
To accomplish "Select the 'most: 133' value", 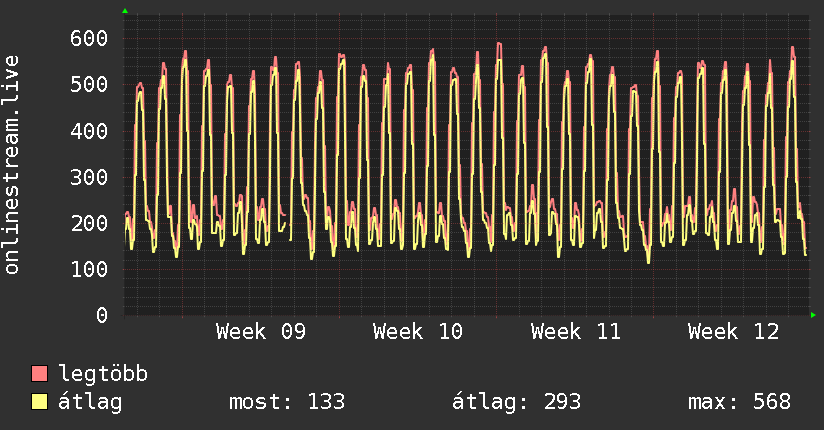I will tap(287, 402).
